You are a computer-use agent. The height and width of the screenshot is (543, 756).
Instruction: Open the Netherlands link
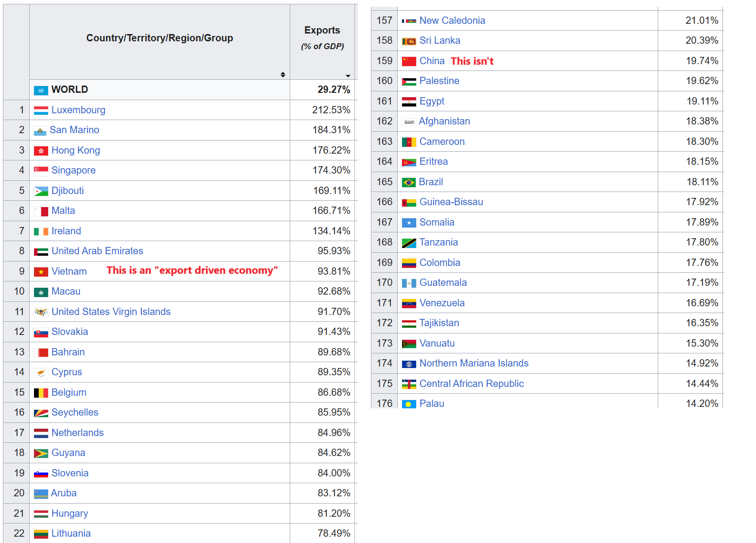pos(77,433)
